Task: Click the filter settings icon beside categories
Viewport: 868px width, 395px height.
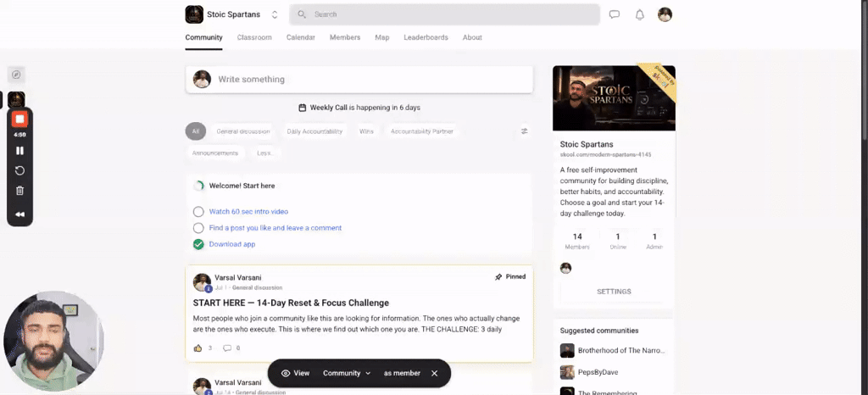Action: pyautogui.click(x=524, y=131)
